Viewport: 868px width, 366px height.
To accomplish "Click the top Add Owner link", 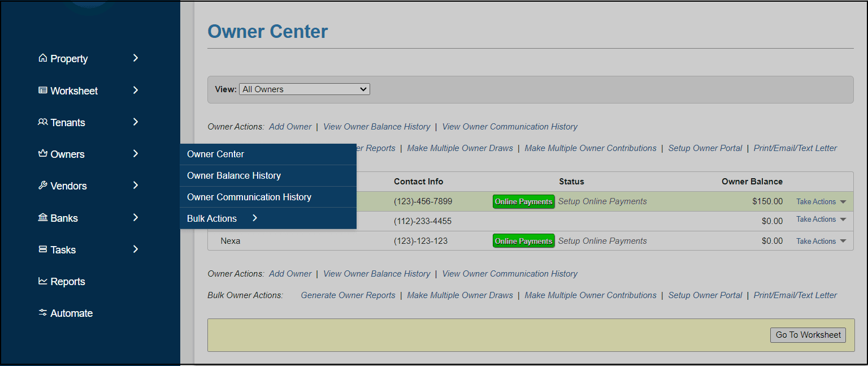I will 290,127.
